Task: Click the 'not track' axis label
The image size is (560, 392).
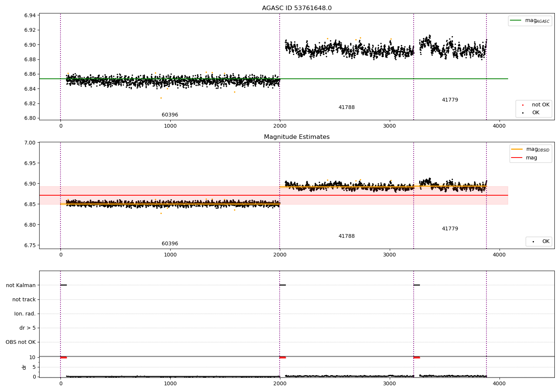Action: pyautogui.click(x=24, y=299)
